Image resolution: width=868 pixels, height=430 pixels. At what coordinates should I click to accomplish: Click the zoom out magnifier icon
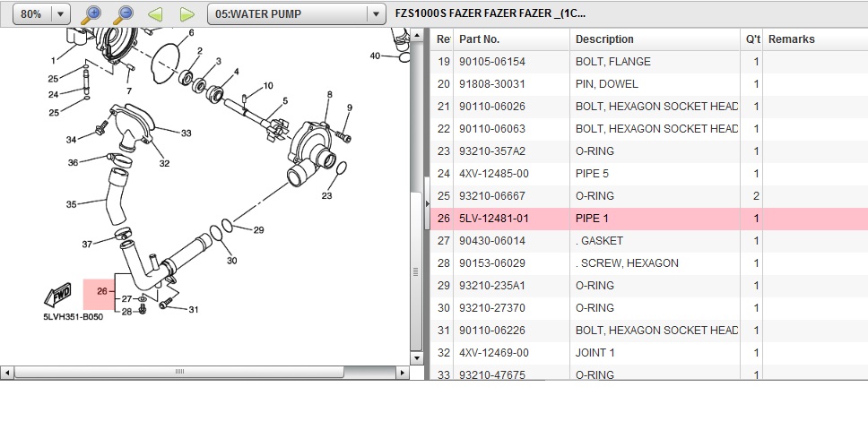click(x=122, y=14)
